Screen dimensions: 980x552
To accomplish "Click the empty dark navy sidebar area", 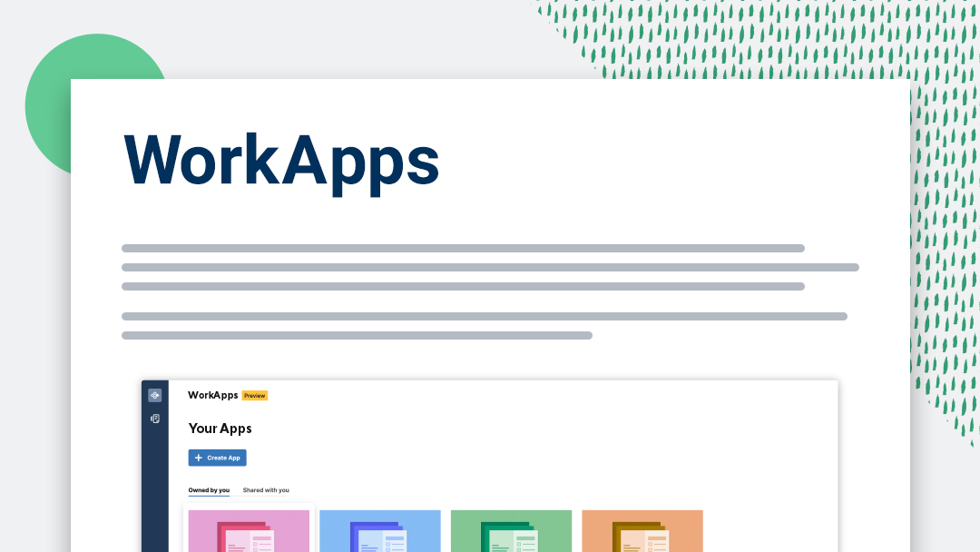I will click(x=154, y=490).
